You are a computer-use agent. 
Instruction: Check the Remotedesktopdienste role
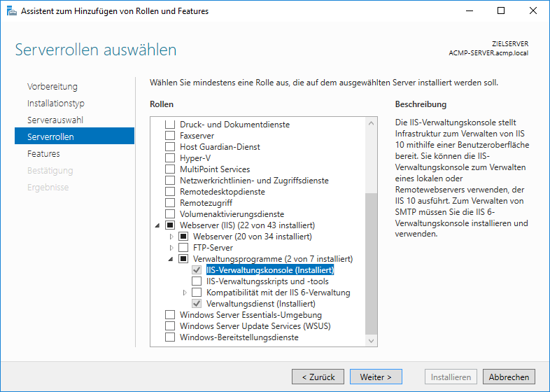click(169, 192)
